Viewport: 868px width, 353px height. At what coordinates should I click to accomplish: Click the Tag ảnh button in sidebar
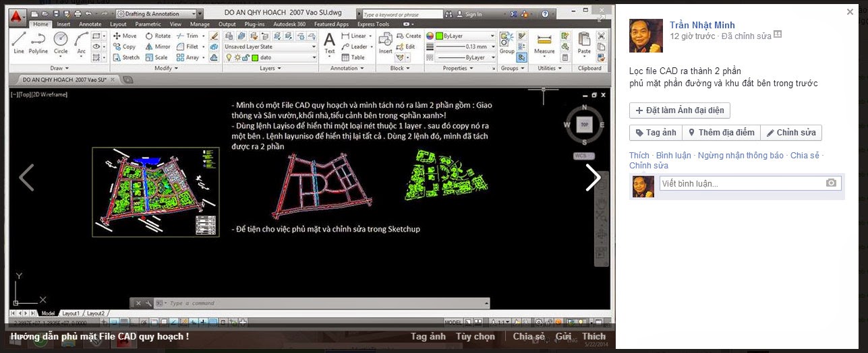click(x=656, y=133)
